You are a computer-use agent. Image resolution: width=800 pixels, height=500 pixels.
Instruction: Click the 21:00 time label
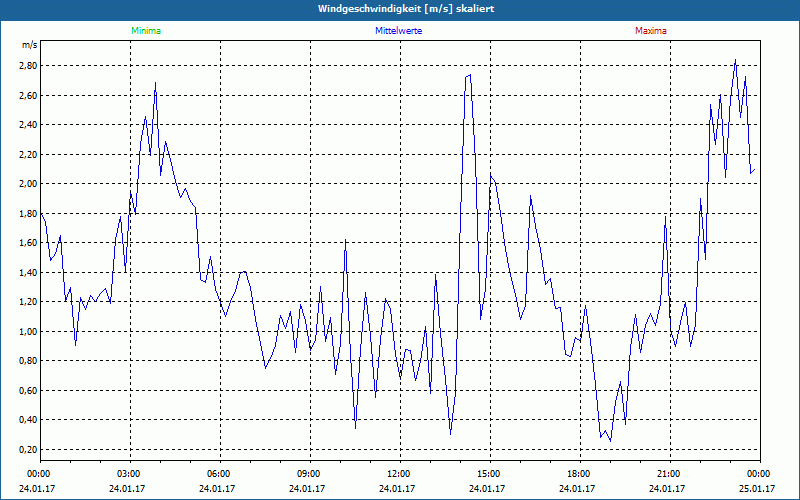click(670, 474)
